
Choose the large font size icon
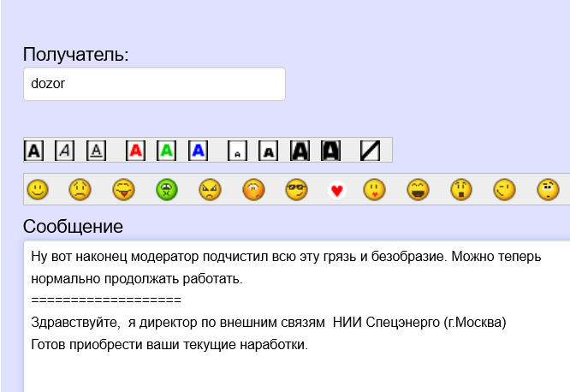[x=300, y=151]
